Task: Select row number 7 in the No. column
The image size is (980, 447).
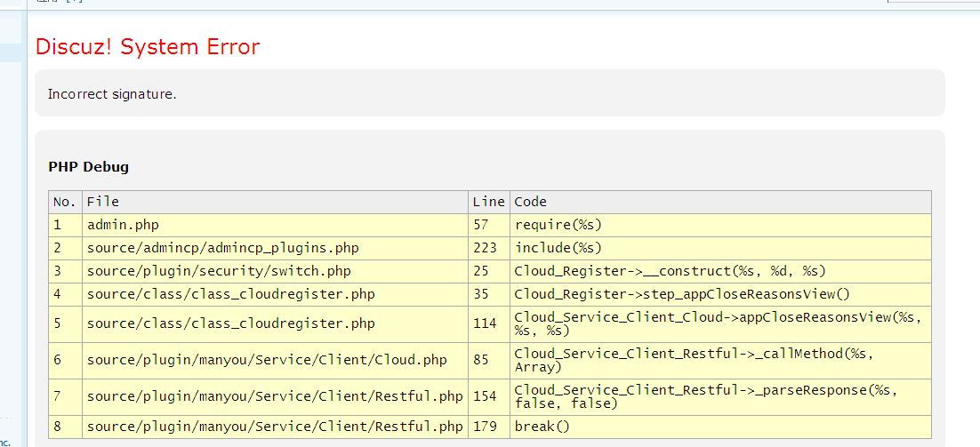Action: point(65,397)
